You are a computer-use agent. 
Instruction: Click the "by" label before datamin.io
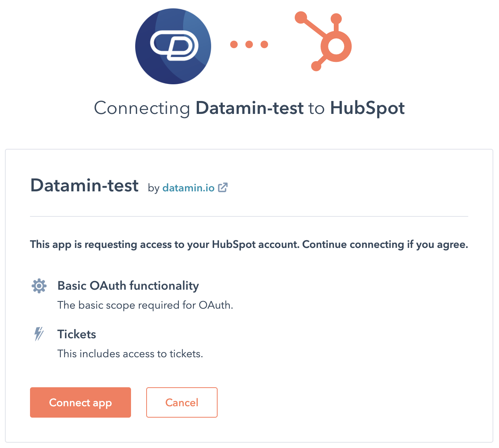(153, 188)
